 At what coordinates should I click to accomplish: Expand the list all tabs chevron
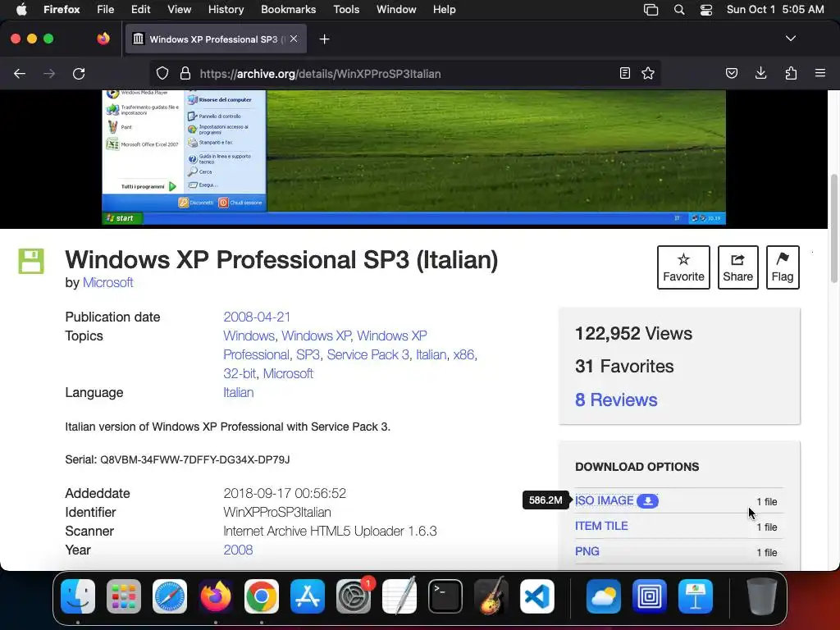click(x=790, y=39)
